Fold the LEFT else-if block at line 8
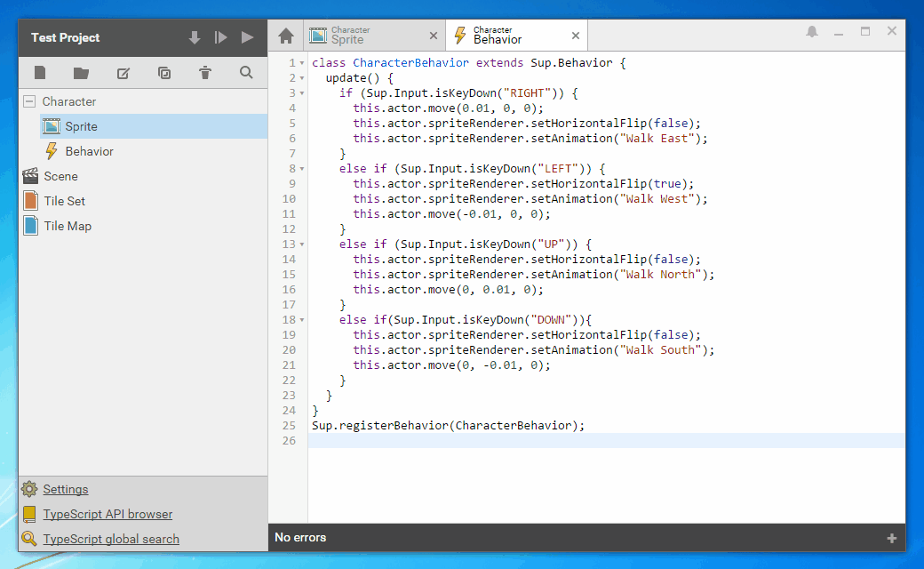This screenshot has width=924, height=569. tap(302, 169)
